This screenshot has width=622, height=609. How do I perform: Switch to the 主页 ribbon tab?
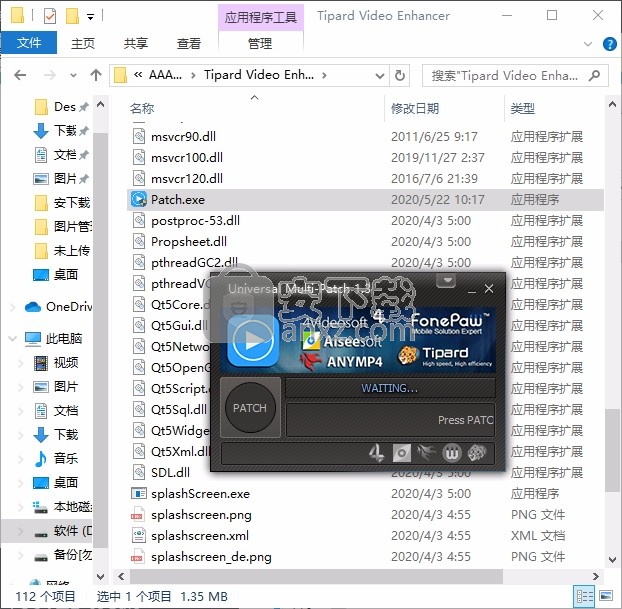[x=83, y=43]
